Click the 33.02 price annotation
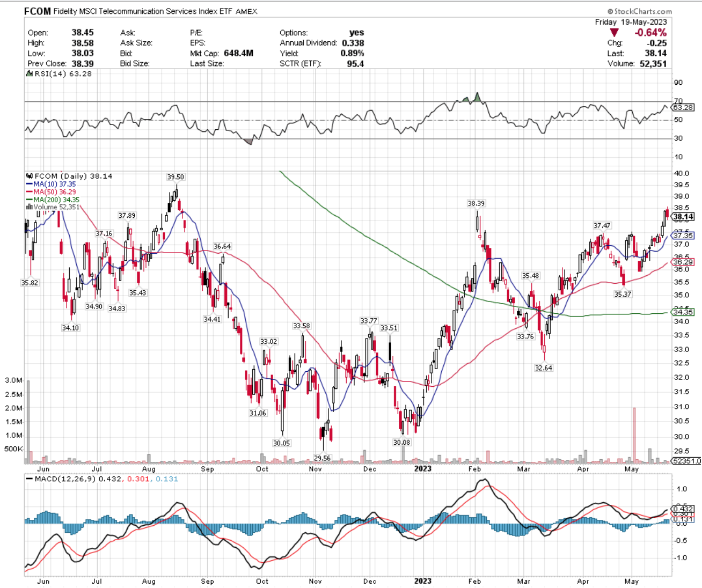This screenshot has width=702, height=588. pos(268,342)
